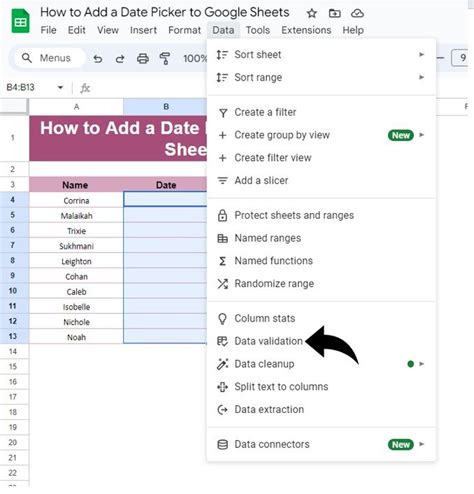Click the lightbulb icon for Column stats
Viewport: 474px width, 494px height.
(222, 319)
